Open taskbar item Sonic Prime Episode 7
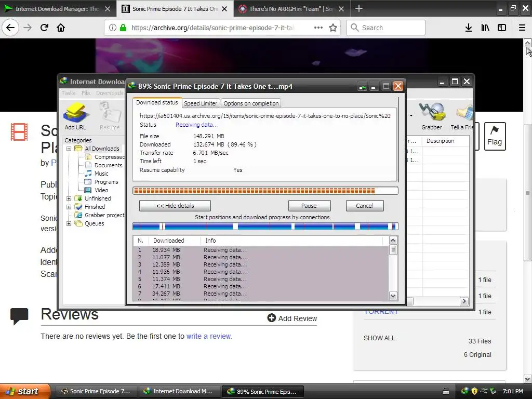Viewport: 532px width, 399px height. point(96,391)
